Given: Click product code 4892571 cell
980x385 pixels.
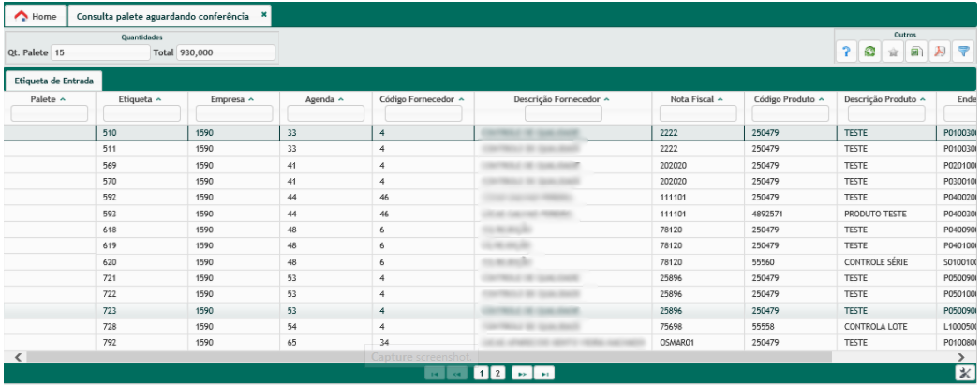Looking at the screenshot, I should point(791,214).
